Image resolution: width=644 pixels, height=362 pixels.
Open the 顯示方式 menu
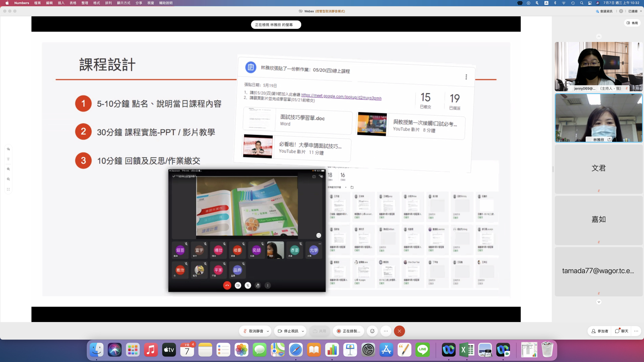(x=124, y=3)
